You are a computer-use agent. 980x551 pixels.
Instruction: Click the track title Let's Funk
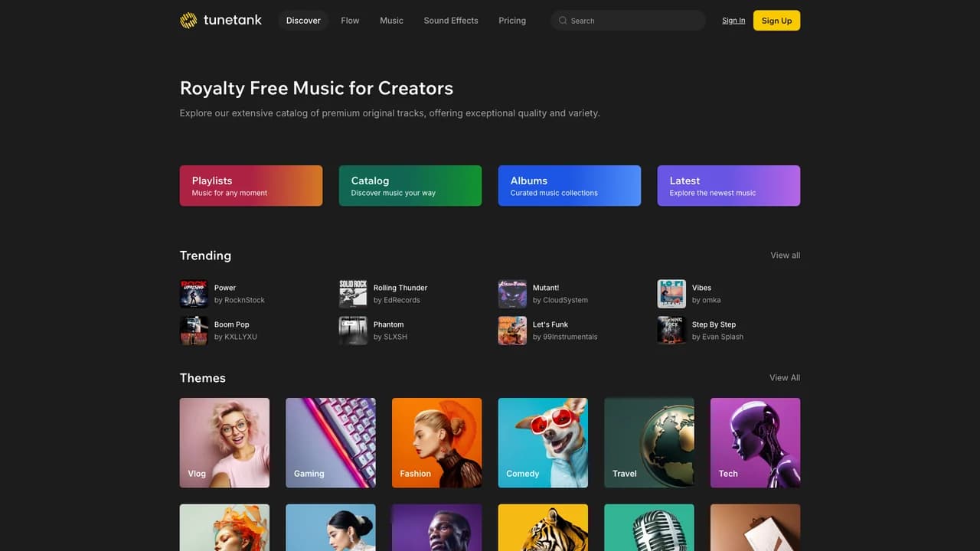pyautogui.click(x=550, y=324)
